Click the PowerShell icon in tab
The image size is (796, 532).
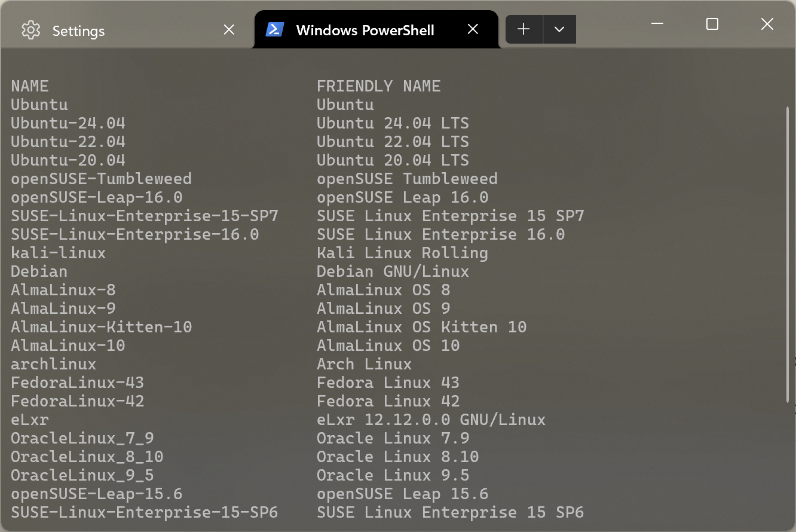click(x=275, y=29)
